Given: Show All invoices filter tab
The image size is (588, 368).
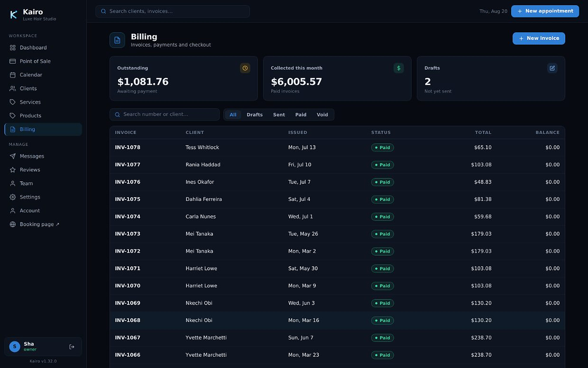Looking at the screenshot, I should click(233, 115).
